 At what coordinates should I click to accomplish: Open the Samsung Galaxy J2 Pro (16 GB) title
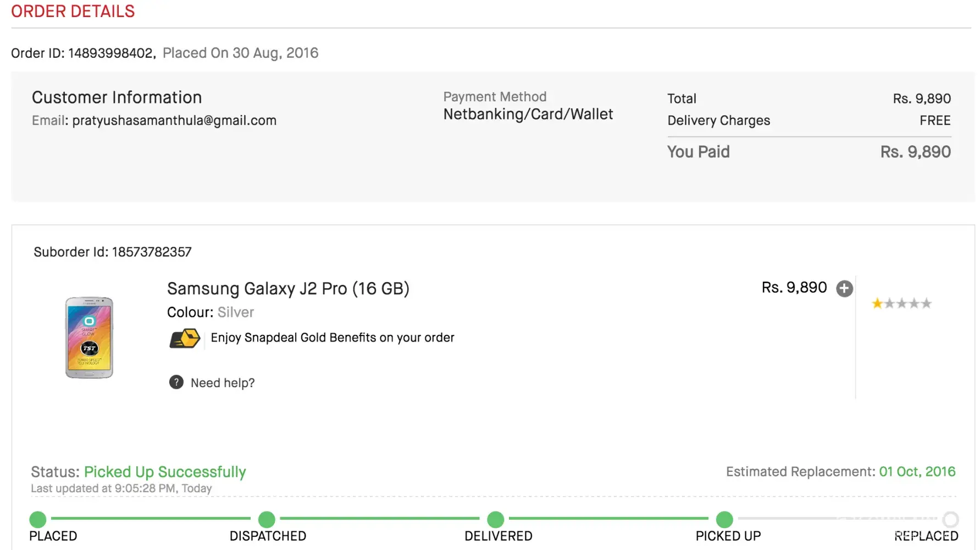click(288, 289)
